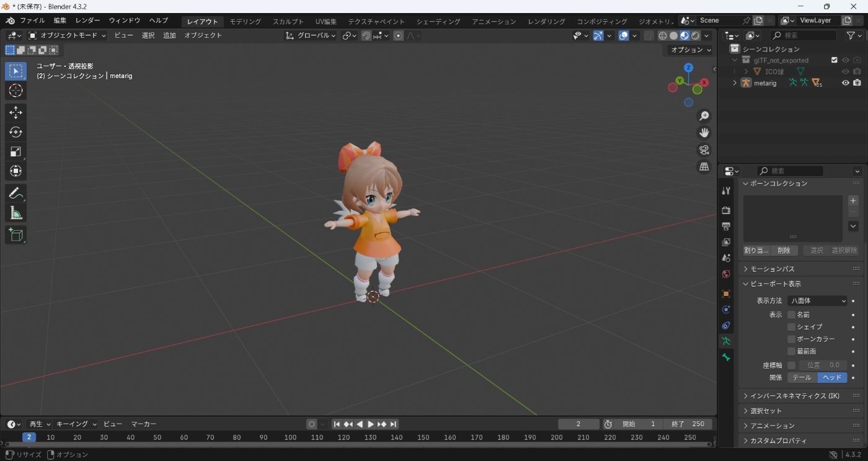The height and width of the screenshot is (461, 868).
Task: Add a bone collection with plus button
Action: tap(853, 201)
